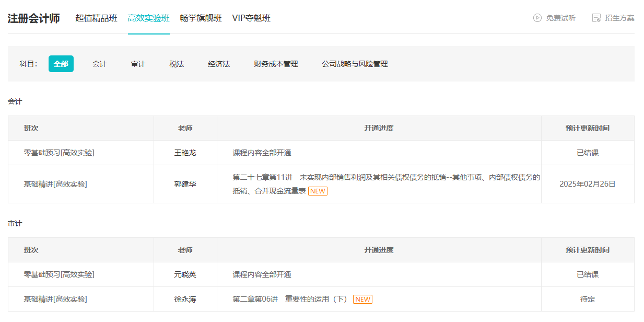Filter courses by 审计 subject
The image size is (644, 322).
tap(138, 64)
